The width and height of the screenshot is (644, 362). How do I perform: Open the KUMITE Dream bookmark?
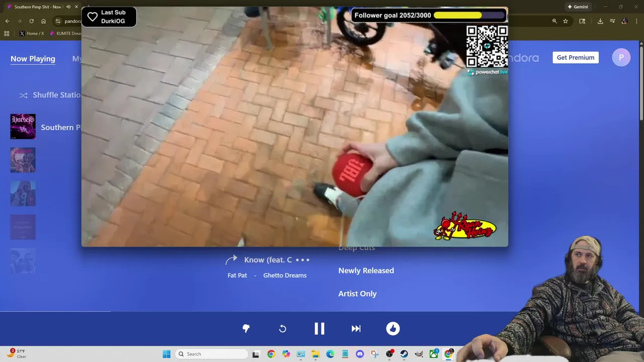[65, 34]
